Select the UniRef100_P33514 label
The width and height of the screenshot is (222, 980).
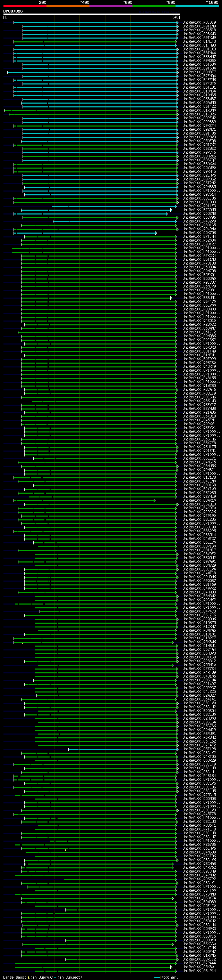(199, 535)
